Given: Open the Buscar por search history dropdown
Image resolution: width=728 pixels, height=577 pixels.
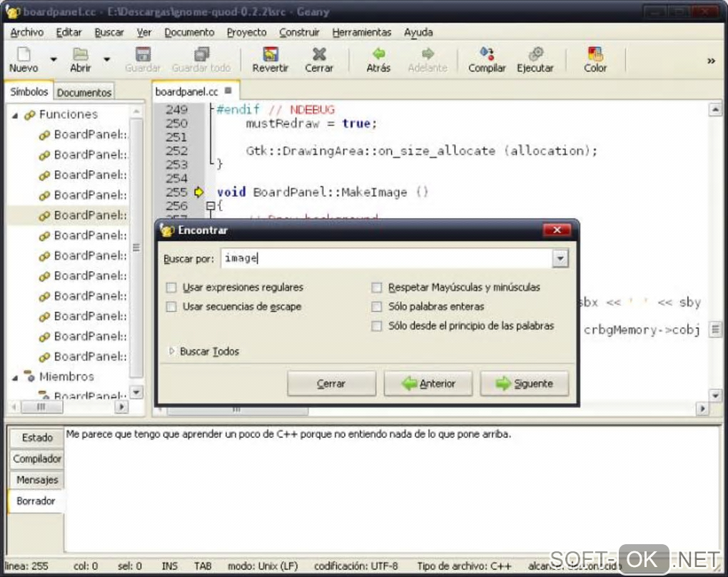Looking at the screenshot, I should tap(560, 258).
